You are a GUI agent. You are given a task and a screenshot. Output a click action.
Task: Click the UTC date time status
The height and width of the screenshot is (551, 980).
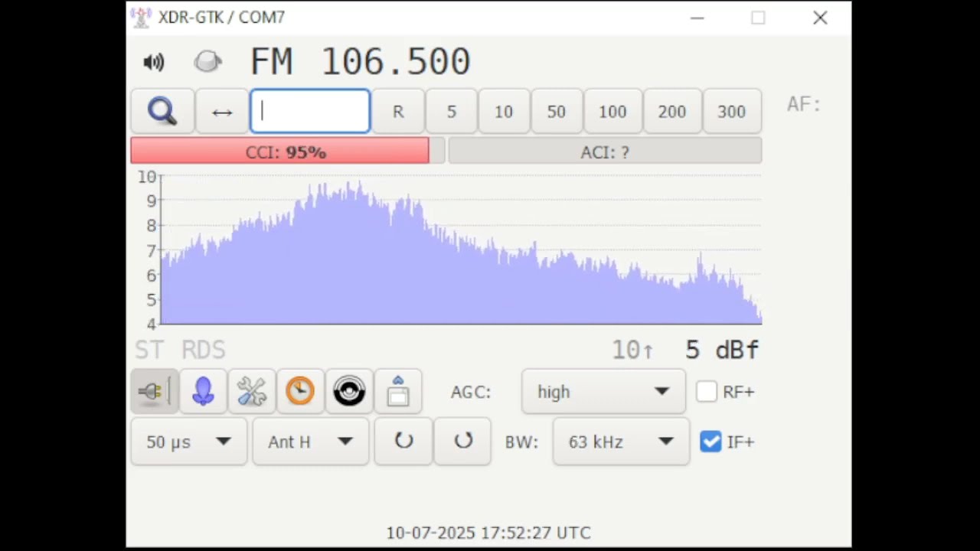[x=488, y=533]
